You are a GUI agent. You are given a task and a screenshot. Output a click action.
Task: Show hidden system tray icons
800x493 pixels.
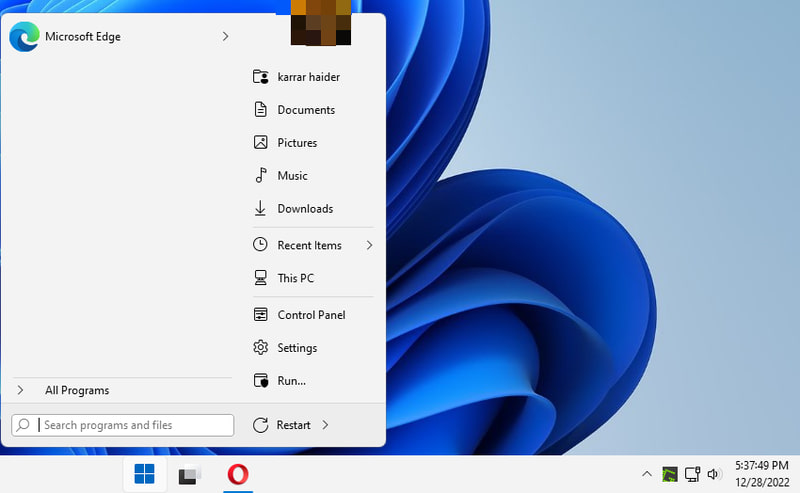click(647, 474)
